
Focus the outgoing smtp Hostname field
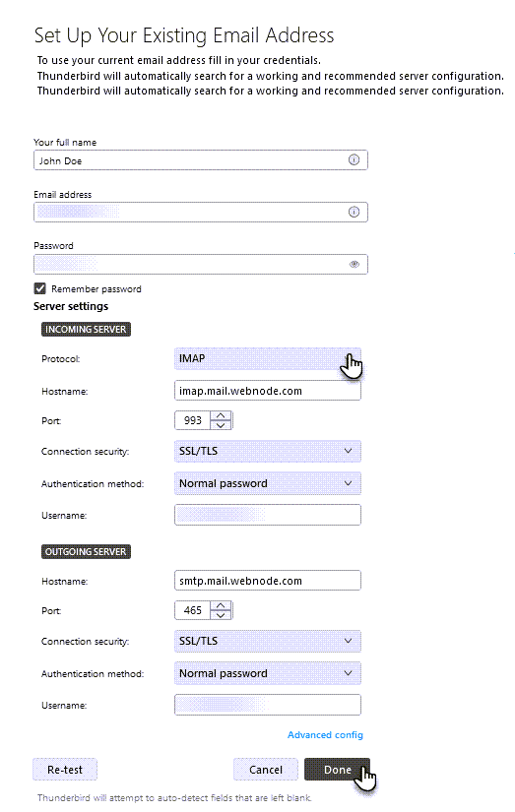click(267, 581)
